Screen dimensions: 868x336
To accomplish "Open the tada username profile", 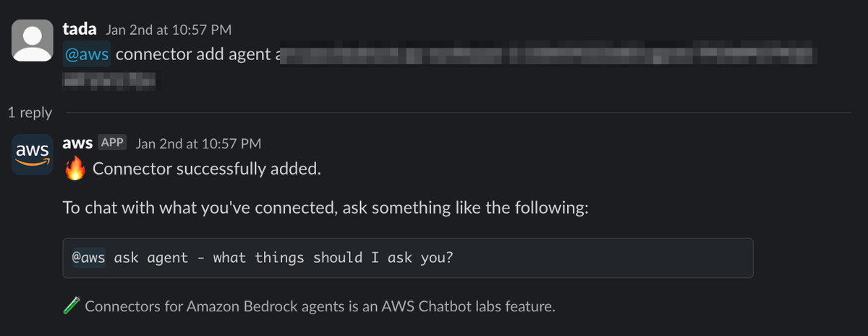I will (81, 29).
